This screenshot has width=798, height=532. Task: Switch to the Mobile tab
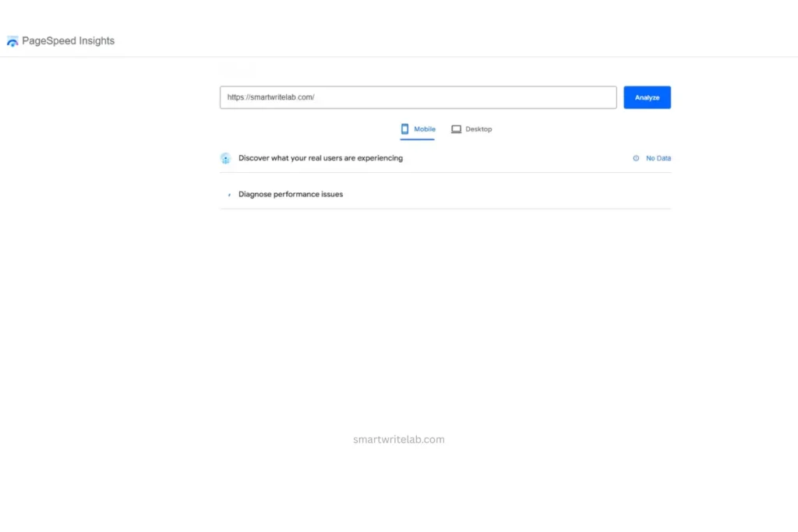[418, 129]
